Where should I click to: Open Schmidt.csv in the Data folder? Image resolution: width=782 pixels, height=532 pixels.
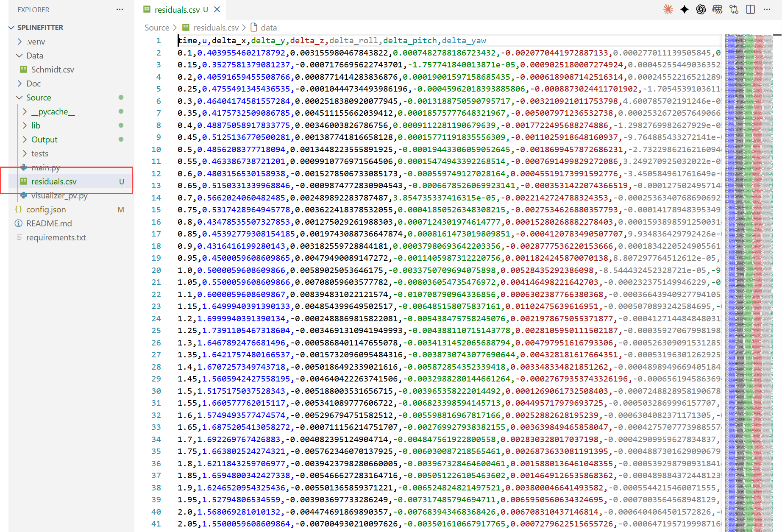coord(53,70)
